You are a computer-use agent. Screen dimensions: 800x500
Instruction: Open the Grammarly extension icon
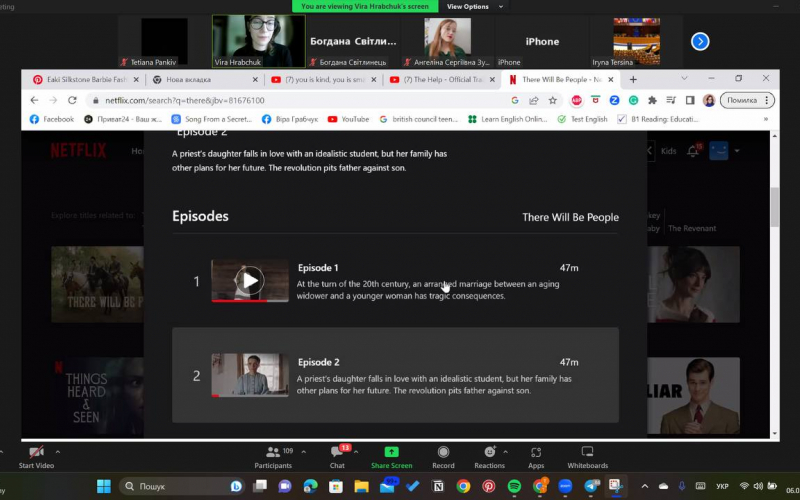coord(633,101)
